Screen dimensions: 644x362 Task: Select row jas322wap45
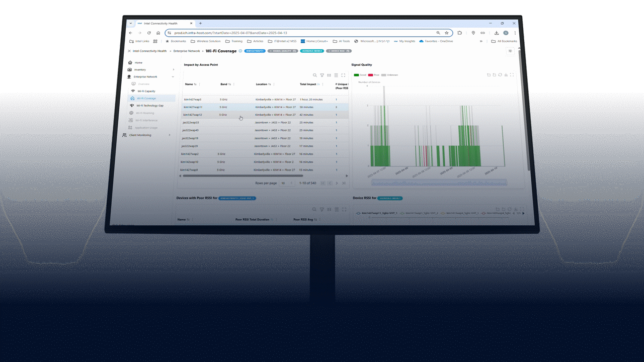point(264,130)
